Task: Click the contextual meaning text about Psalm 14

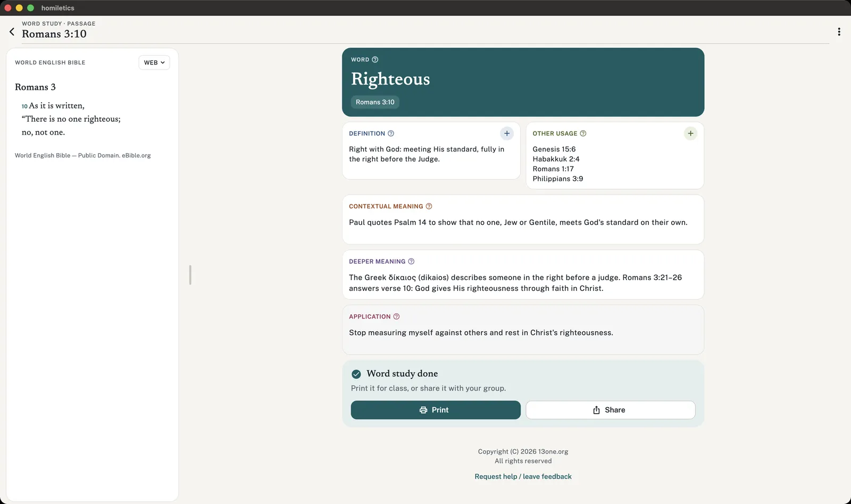Action: pos(518,222)
